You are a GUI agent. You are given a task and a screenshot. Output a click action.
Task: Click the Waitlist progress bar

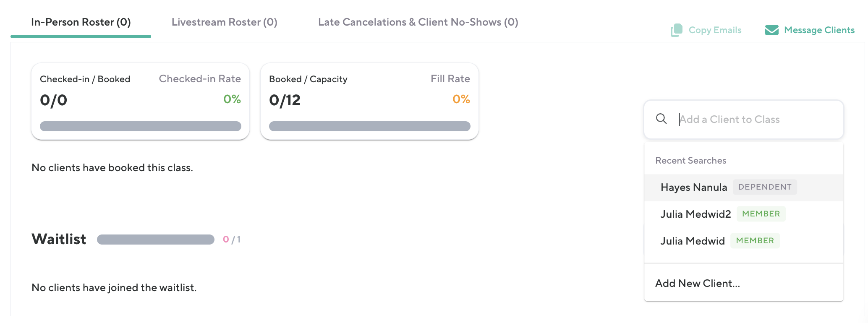click(156, 240)
